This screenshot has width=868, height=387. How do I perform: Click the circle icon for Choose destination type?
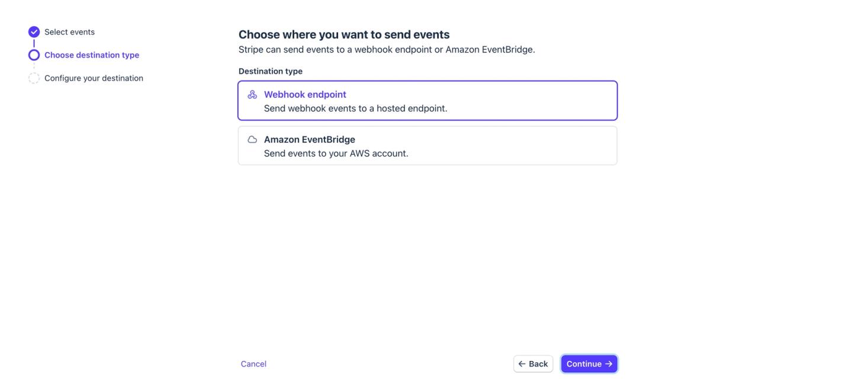coord(34,55)
